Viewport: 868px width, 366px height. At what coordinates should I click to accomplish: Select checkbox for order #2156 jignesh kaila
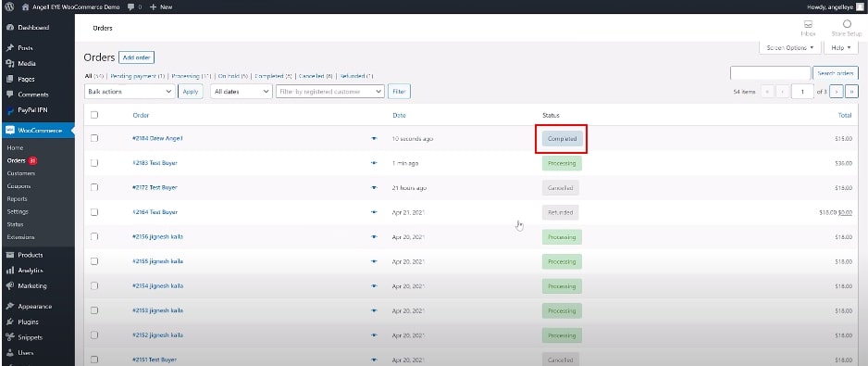click(x=94, y=237)
